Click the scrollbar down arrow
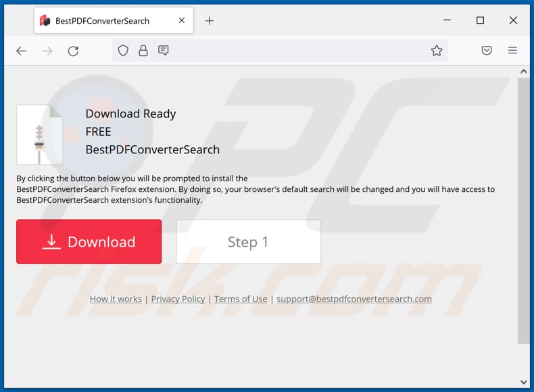 [x=523, y=382]
